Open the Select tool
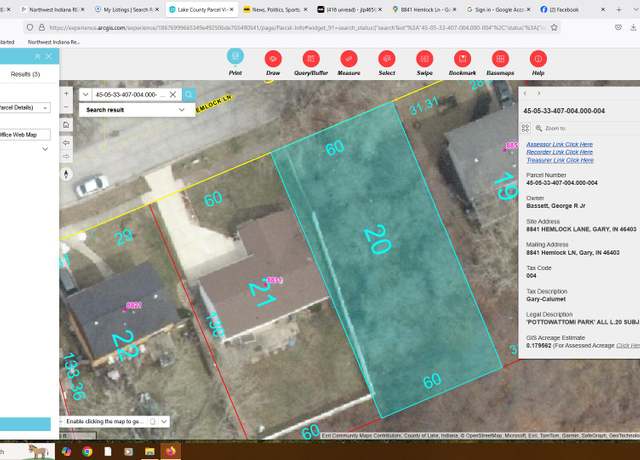 point(387,59)
